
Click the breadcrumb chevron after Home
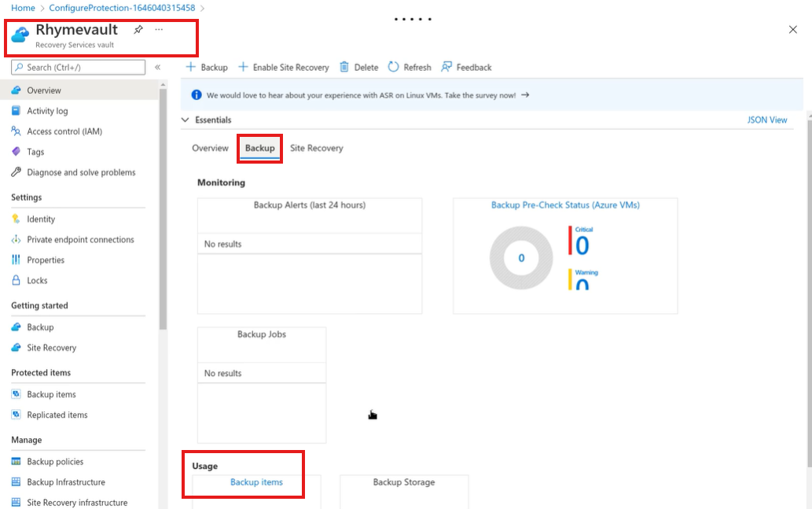tap(42, 9)
